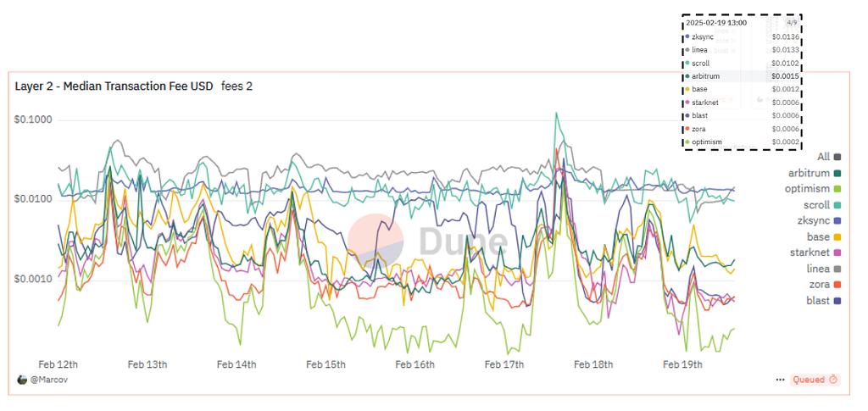Click the zksync dot in the tooltip

[687, 37]
